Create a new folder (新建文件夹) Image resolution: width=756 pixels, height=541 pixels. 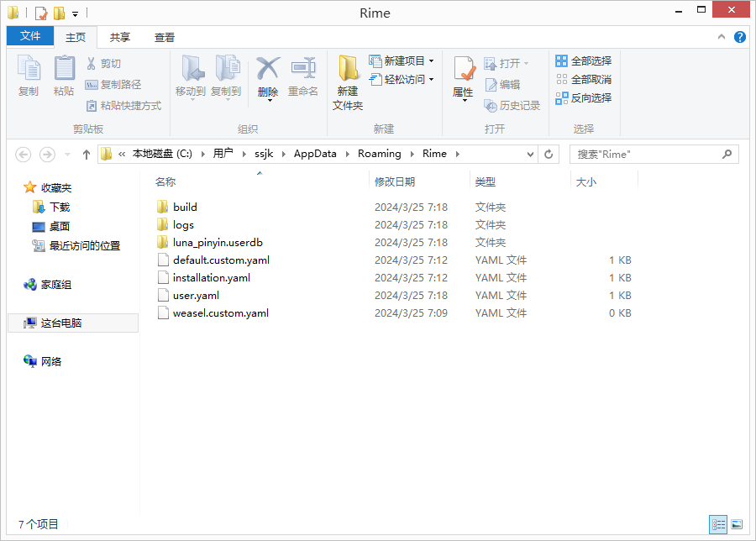(x=348, y=82)
